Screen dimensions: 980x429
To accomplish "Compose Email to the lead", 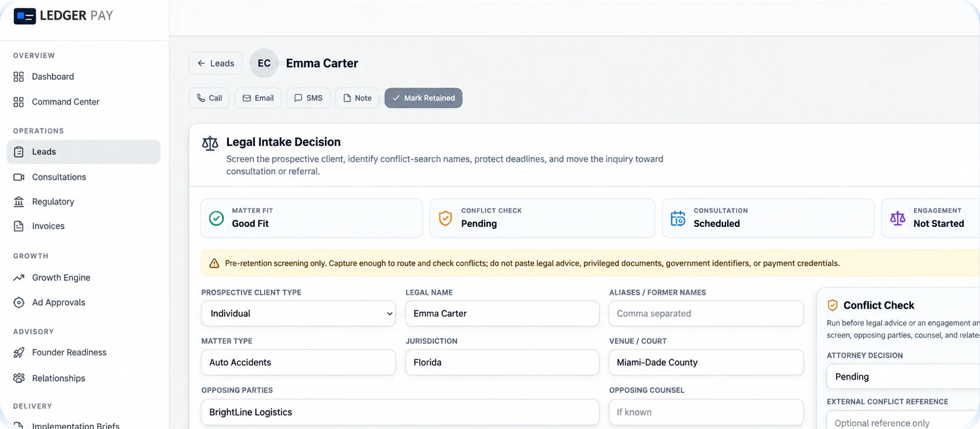I will pyautogui.click(x=258, y=98).
